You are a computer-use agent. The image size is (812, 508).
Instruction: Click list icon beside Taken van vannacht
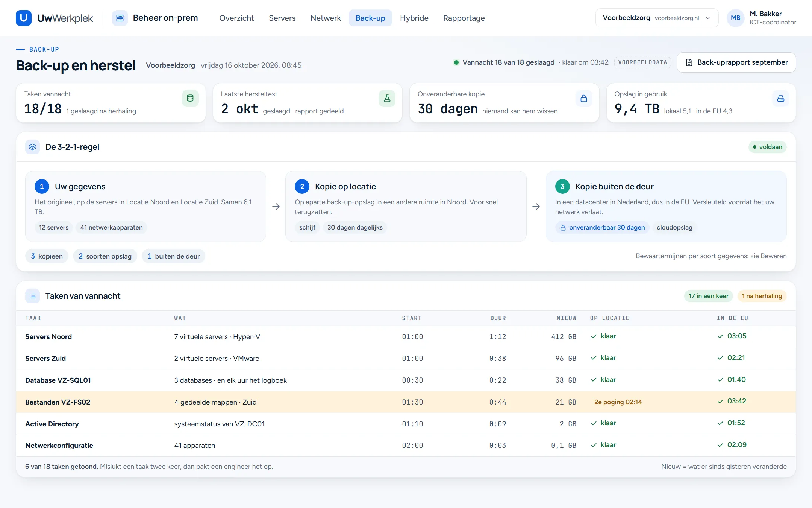[x=33, y=296]
